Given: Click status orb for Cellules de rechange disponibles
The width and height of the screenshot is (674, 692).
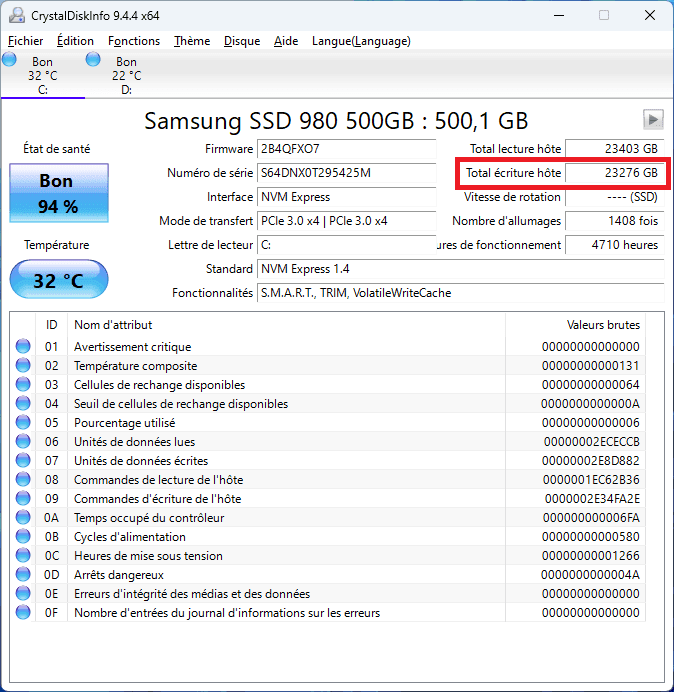Looking at the screenshot, I should 23,384.
